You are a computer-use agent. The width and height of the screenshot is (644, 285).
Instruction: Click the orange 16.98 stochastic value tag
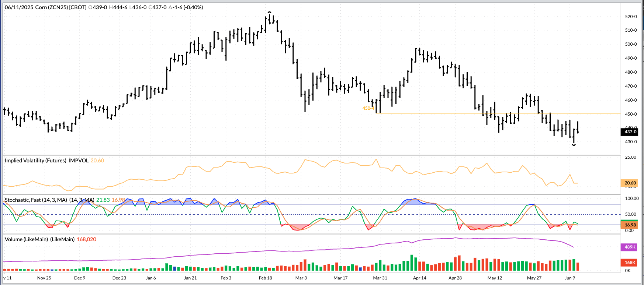630,225
